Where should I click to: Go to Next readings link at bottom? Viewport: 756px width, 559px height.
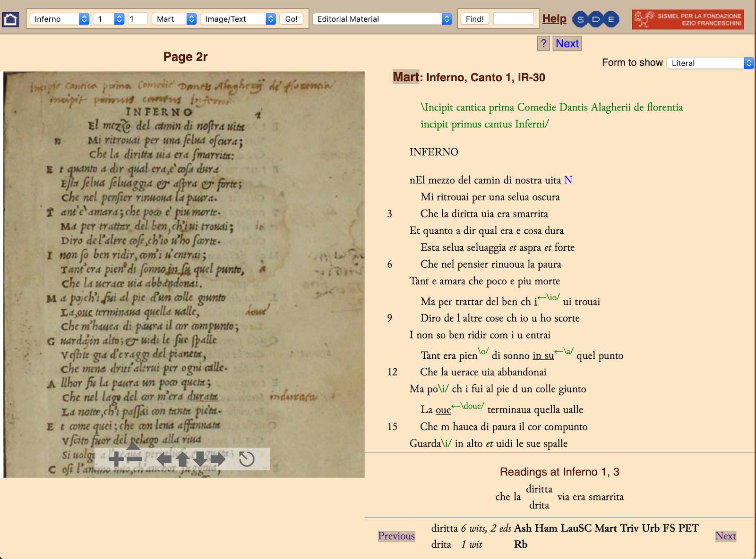726,536
